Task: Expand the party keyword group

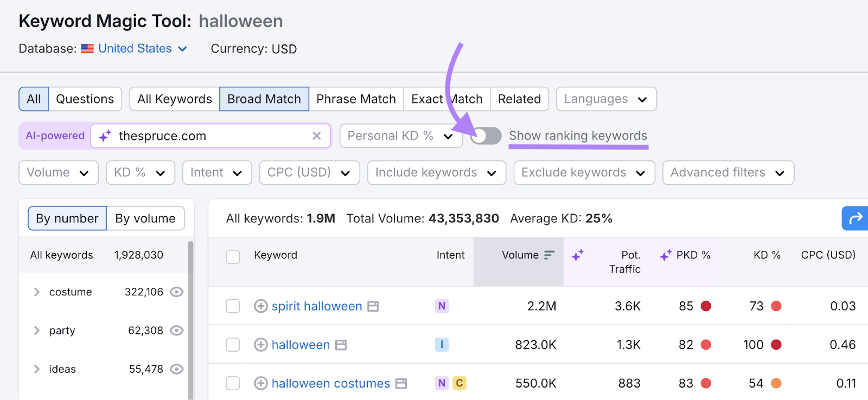Action: (37, 331)
